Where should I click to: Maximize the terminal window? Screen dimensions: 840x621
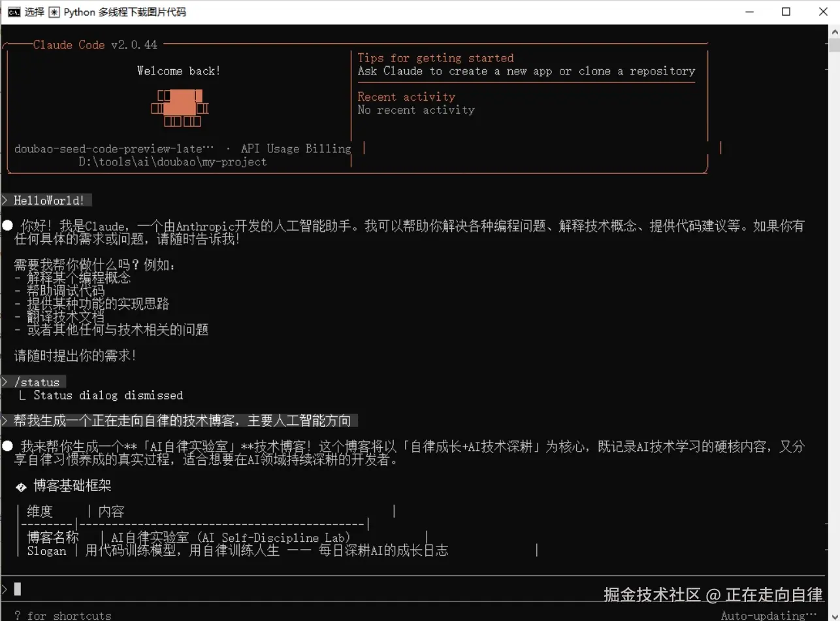point(786,12)
